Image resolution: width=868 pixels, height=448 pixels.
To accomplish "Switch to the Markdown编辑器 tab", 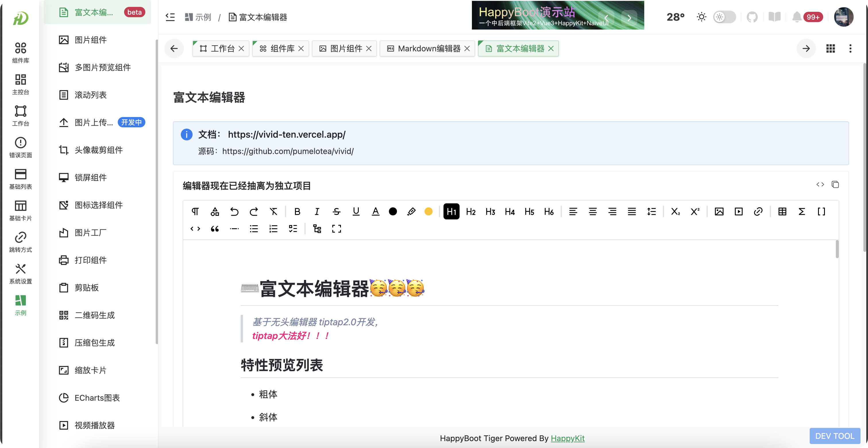I will [428, 48].
